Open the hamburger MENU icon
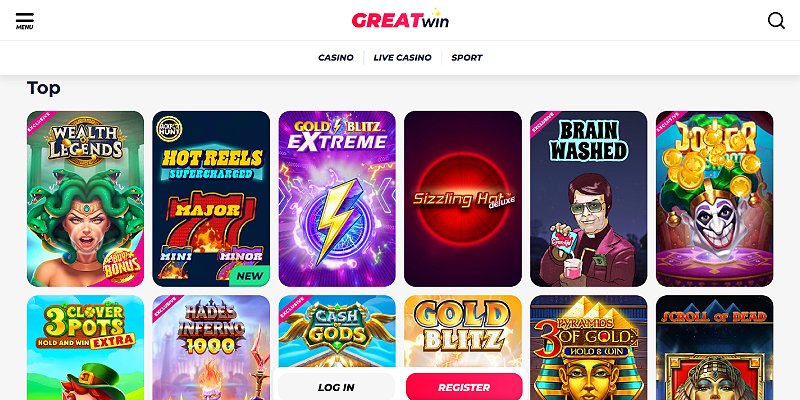Screen dimensions: 800x400 [x=24, y=21]
